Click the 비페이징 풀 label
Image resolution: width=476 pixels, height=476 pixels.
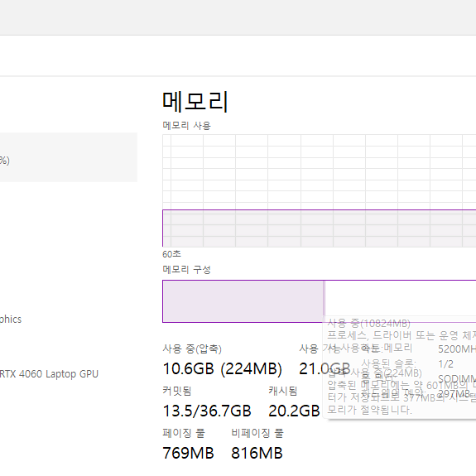tap(257, 433)
